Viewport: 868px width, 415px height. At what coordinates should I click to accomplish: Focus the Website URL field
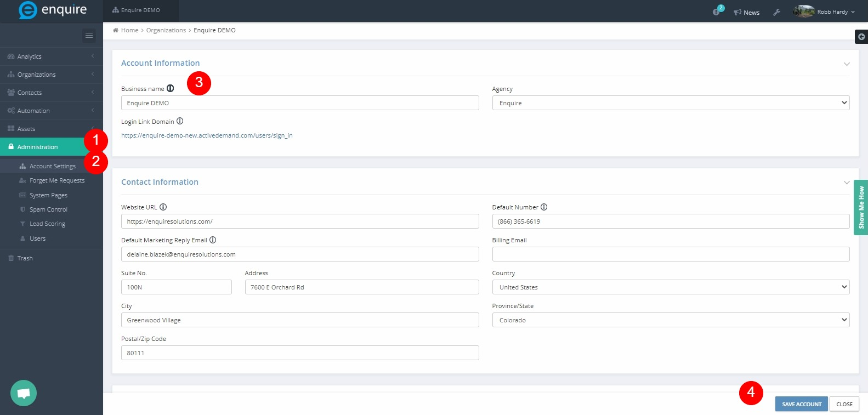coord(300,221)
